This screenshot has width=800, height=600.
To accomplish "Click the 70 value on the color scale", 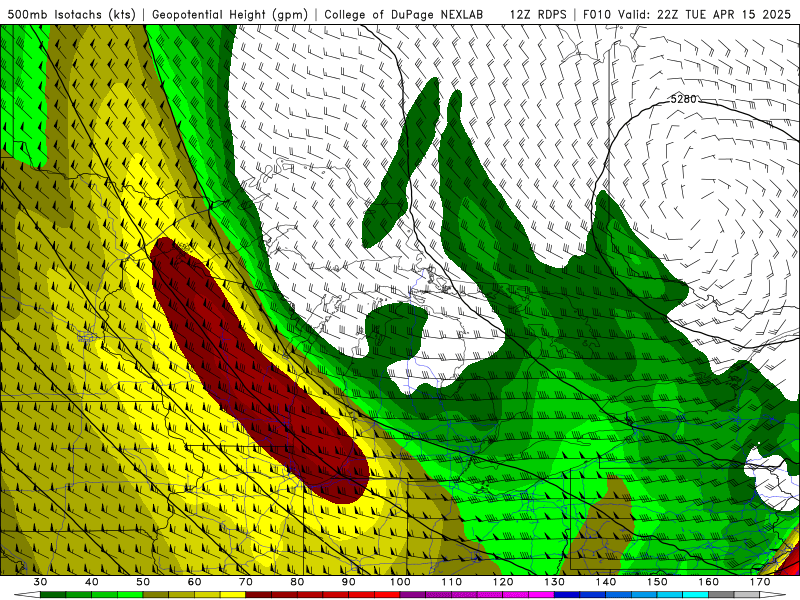I will (246, 582).
